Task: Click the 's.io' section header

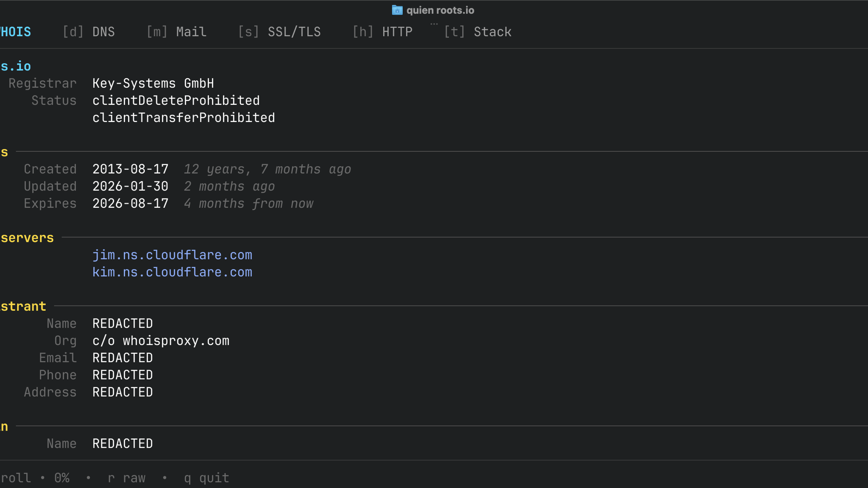Action: [15, 66]
